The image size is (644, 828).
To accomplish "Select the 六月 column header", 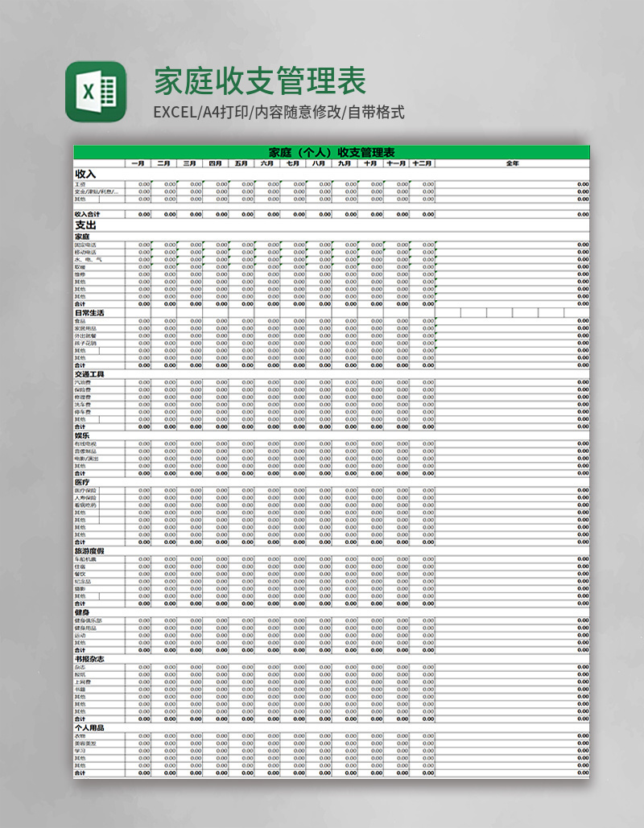I will 266,163.
